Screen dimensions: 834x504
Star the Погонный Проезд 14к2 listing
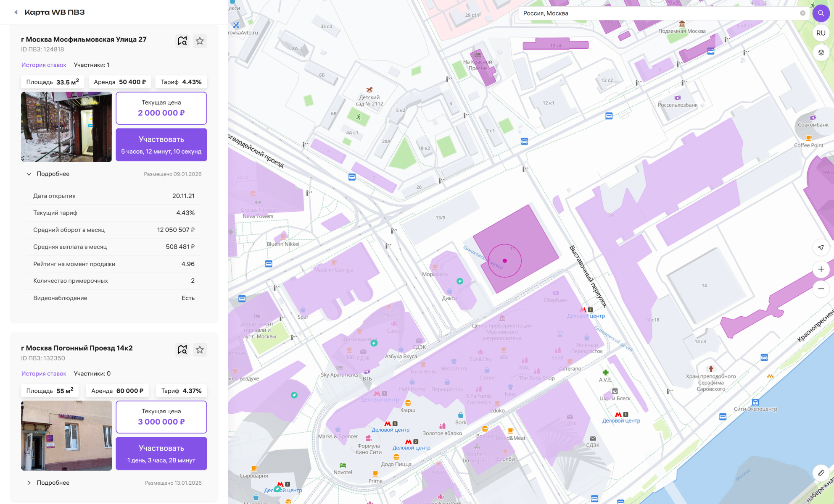tap(200, 349)
